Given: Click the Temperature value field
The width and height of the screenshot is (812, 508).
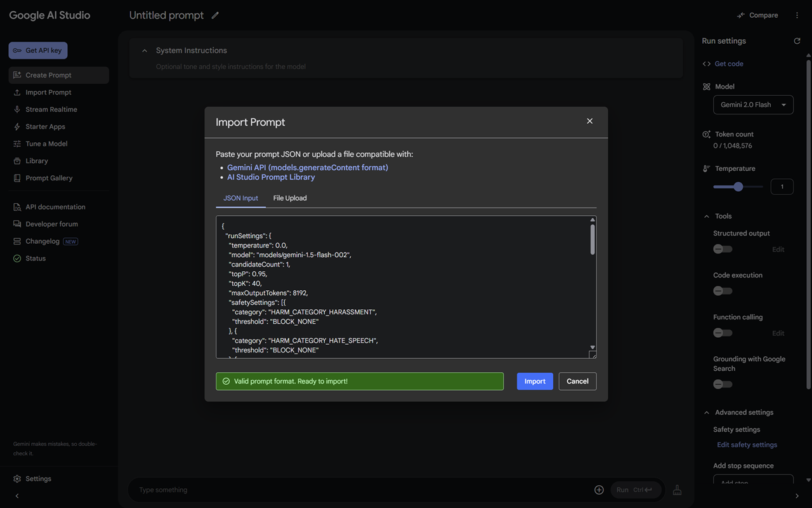Looking at the screenshot, I should (x=782, y=187).
